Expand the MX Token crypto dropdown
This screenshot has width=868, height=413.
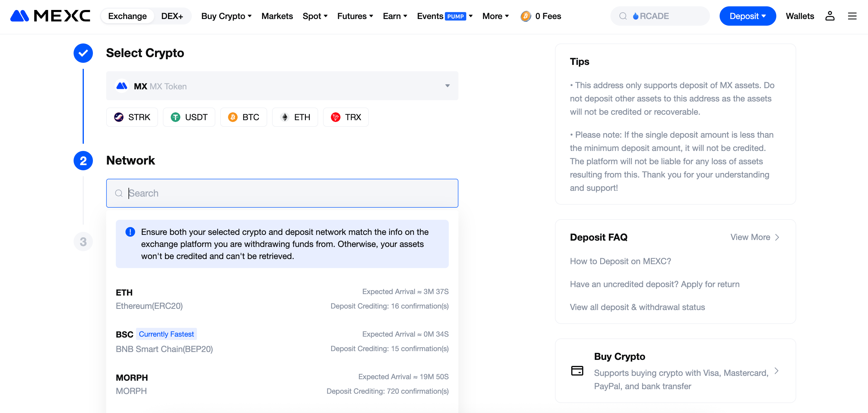(x=282, y=86)
